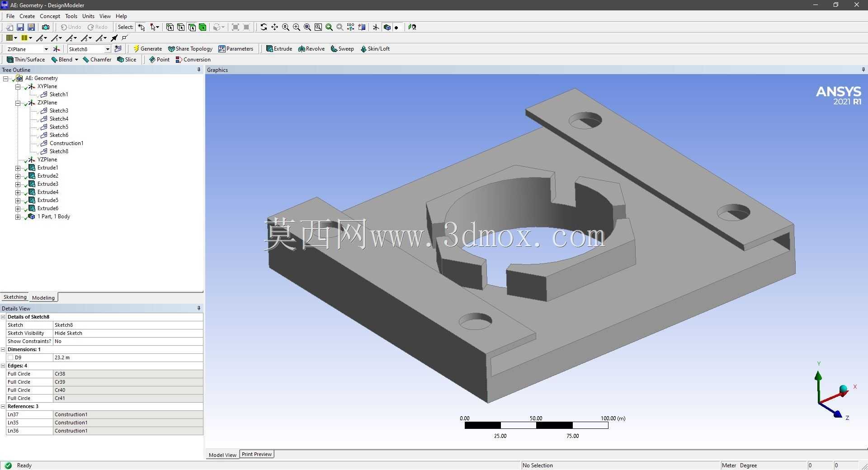868x470 pixels.
Task: Expand the Extrude4 tree node
Action: tap(18, 192)
